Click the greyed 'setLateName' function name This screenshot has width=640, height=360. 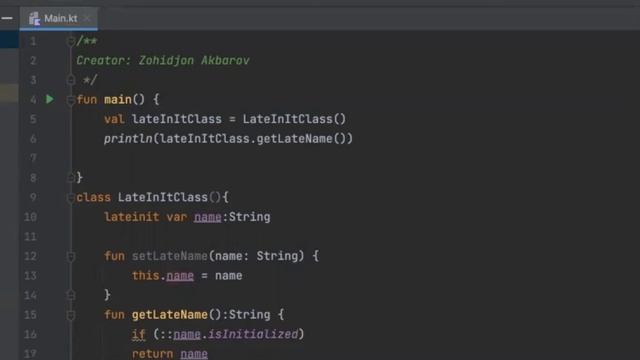click(x=169, y=256)
